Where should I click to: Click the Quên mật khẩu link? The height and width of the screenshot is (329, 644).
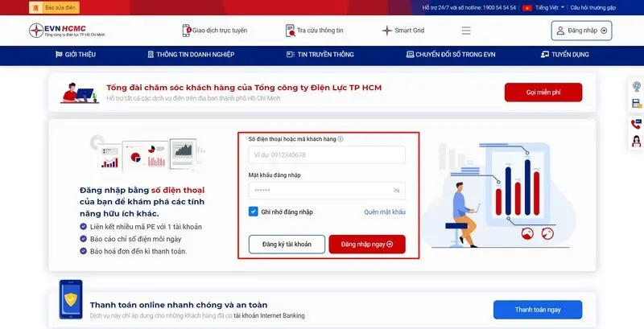click(x=385, y=212)
